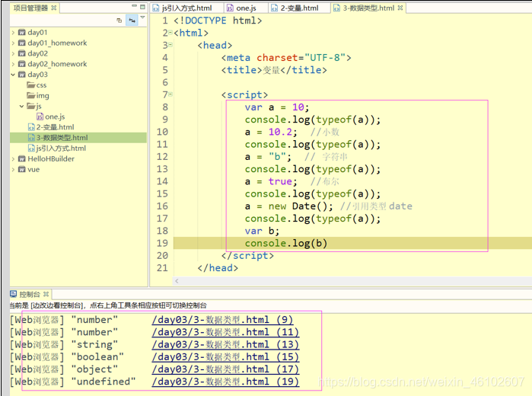Viewport: 532px width, 396px height.
Task: Click the day02_homework project icon
Action: (x=22, y=64)
